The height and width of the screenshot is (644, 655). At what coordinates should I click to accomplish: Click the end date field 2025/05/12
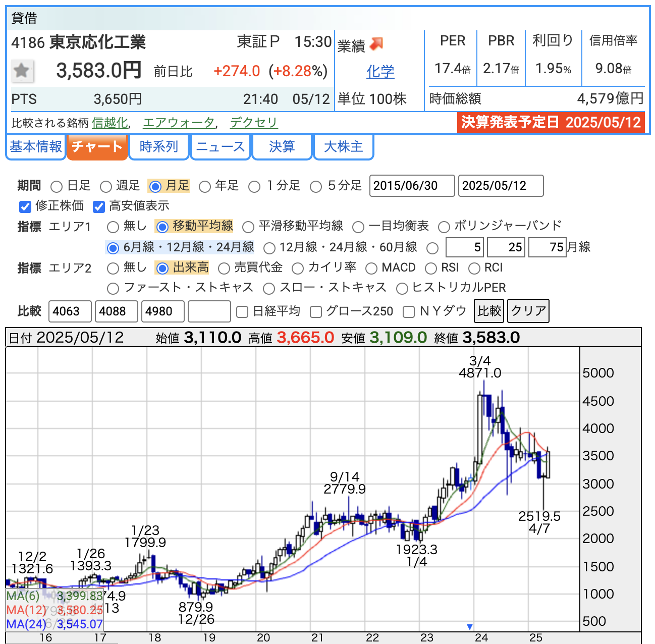click(x=501, y=186)
